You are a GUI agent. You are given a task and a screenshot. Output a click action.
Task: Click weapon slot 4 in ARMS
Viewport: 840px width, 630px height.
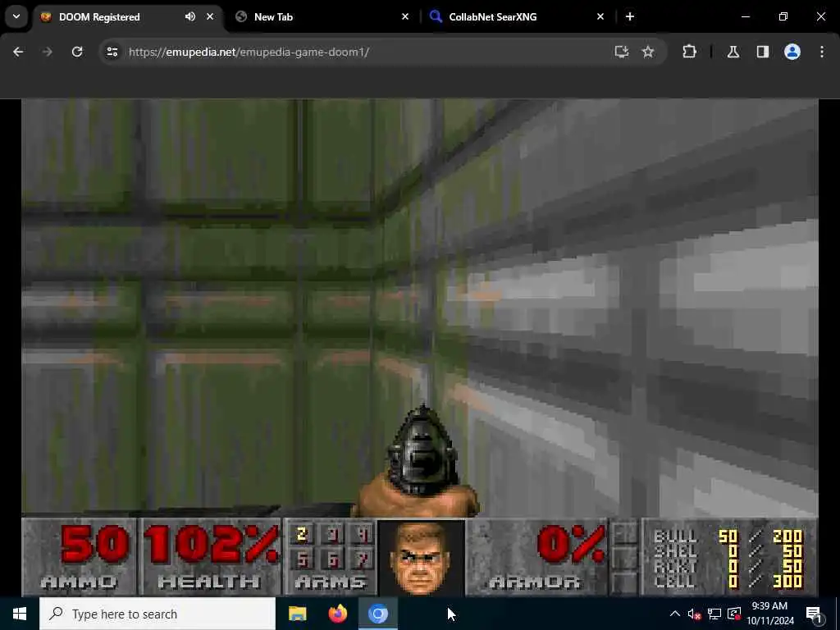tap(363, 534)
